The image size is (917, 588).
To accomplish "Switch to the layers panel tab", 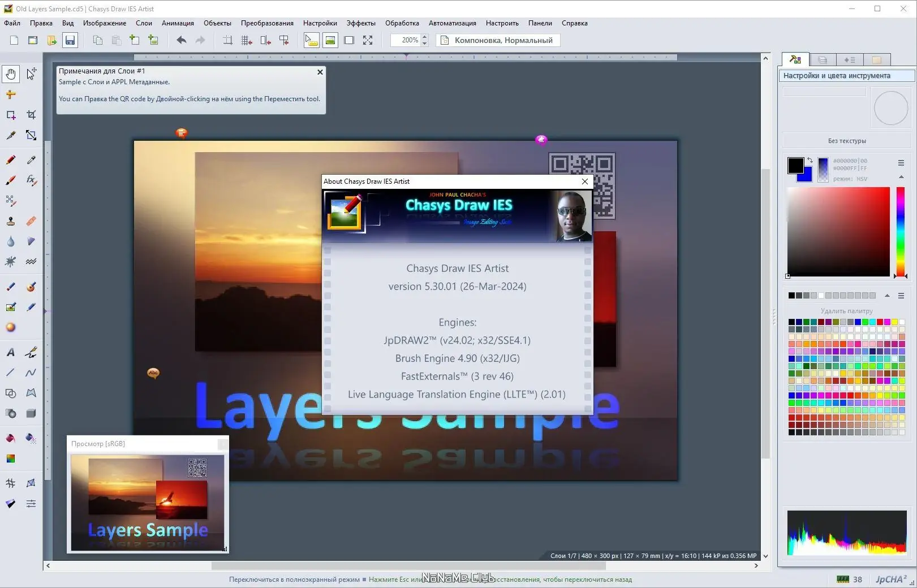I will [823, 59].
